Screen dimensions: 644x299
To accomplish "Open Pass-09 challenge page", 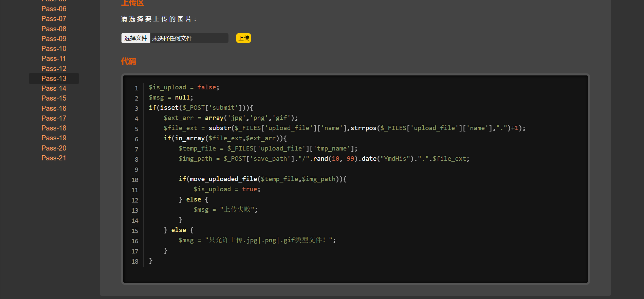I will coord(54,39).
